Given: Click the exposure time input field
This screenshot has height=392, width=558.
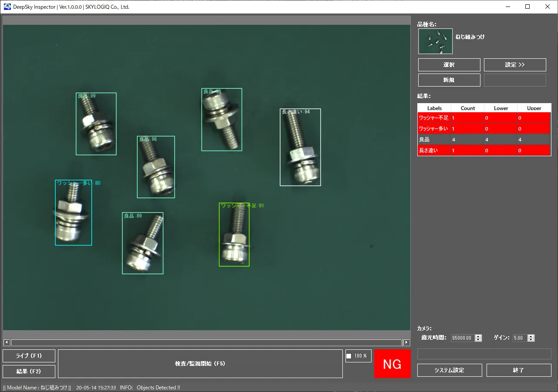Looking at the screenshot, I should 462,338.
